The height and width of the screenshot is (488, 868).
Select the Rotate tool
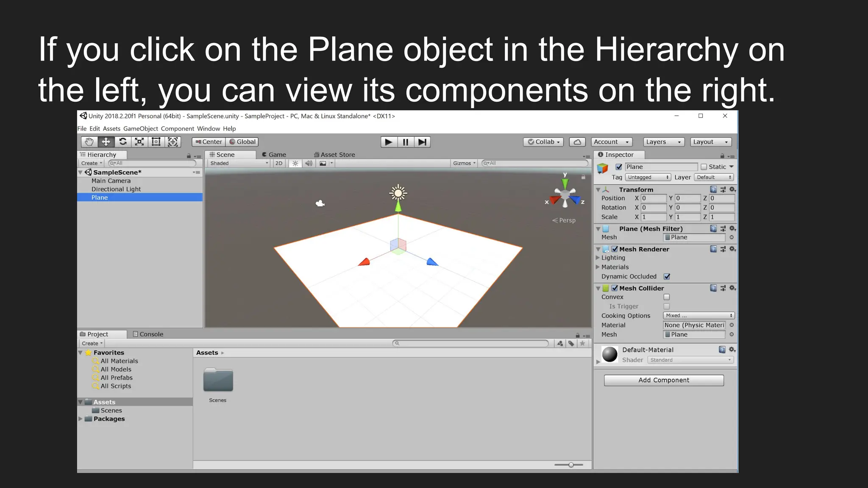click(x=123, y=142)
